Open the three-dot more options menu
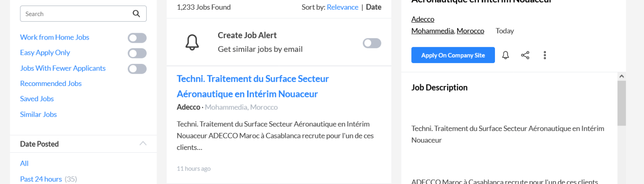Viewport: 644px width, 184px height. 545,55
